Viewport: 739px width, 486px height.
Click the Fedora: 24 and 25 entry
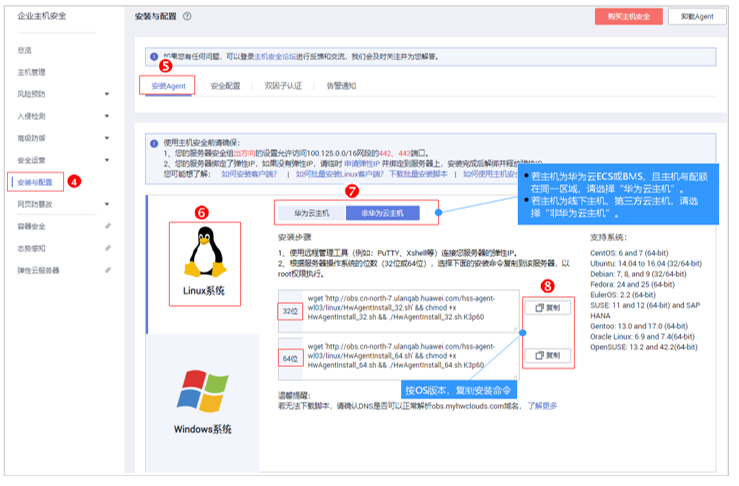632,285
